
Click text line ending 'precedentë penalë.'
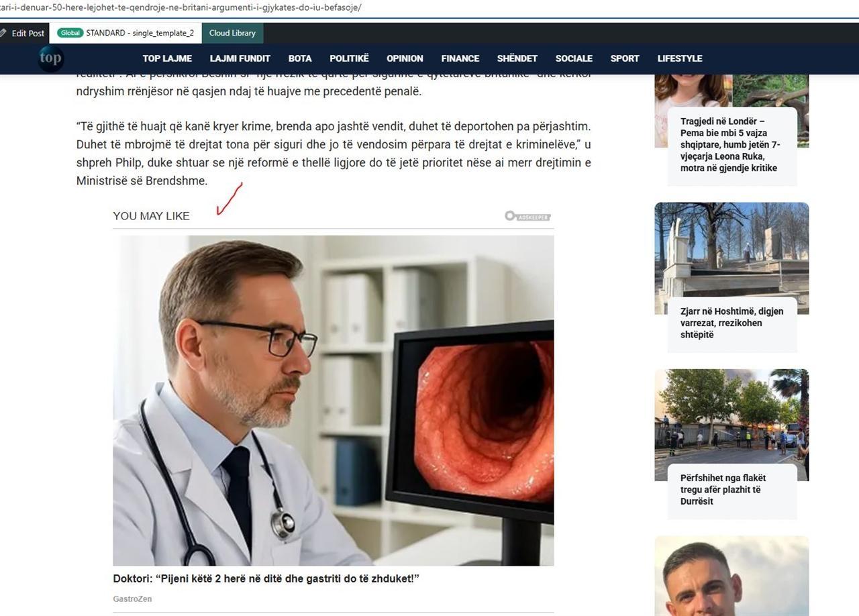point(249,91)
